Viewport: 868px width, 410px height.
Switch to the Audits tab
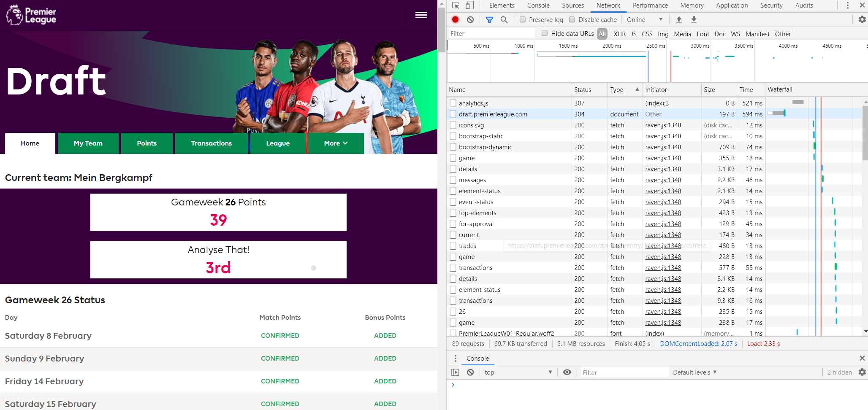pyautogui.click(x=804, y=5)
